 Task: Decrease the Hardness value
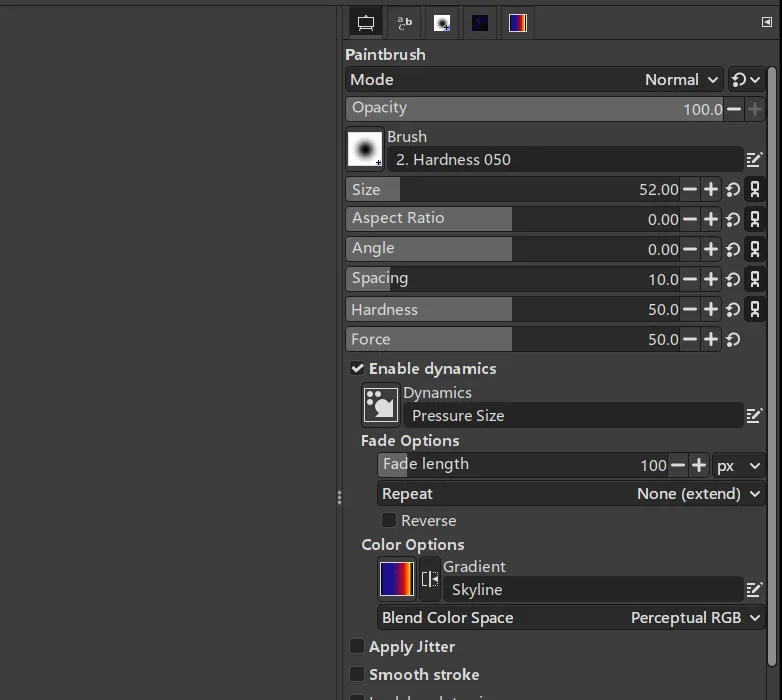[690, 310]
